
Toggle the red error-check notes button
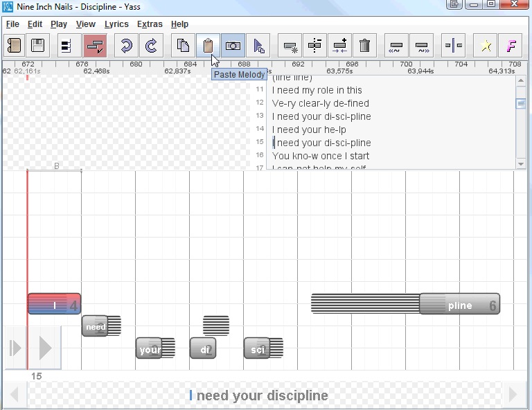[x=95, y=46]
